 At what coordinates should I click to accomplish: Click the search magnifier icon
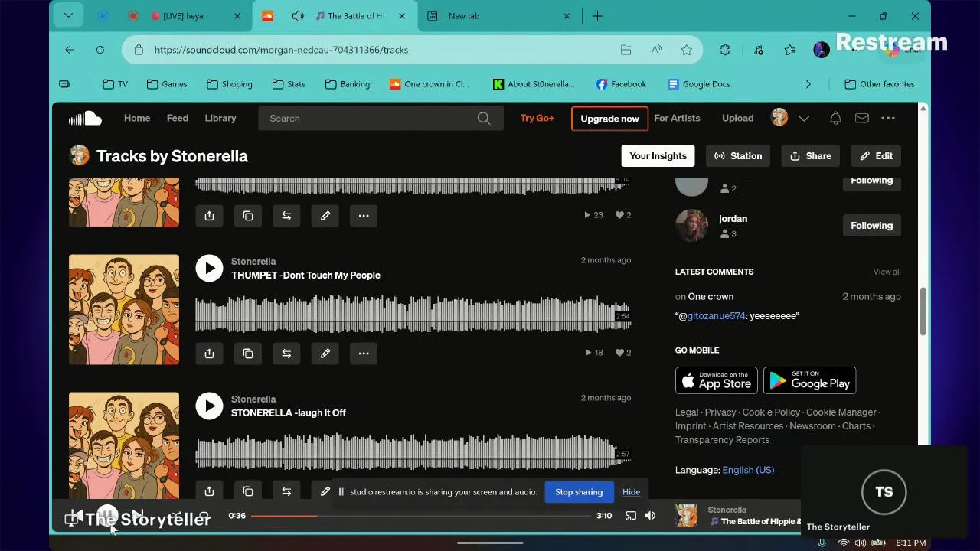coord(484,118)
